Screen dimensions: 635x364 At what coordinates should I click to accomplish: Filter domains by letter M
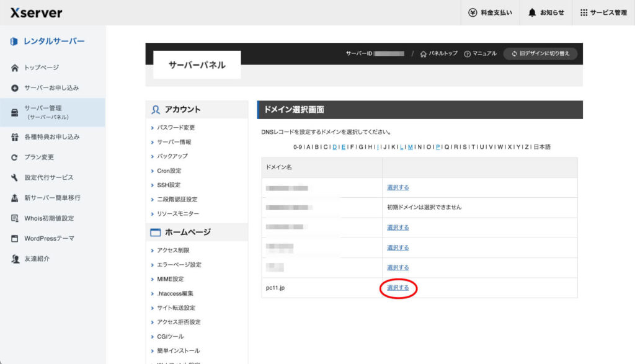[x=411, y=147]
